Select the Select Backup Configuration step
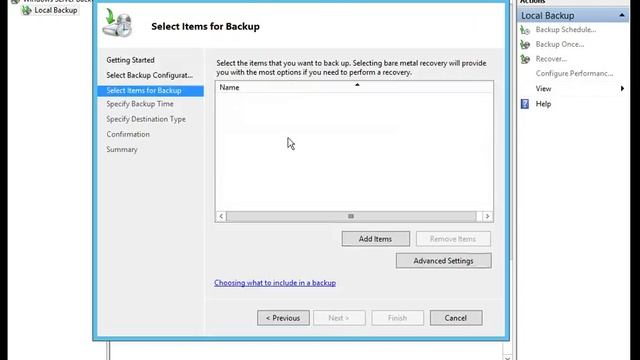 150,76
